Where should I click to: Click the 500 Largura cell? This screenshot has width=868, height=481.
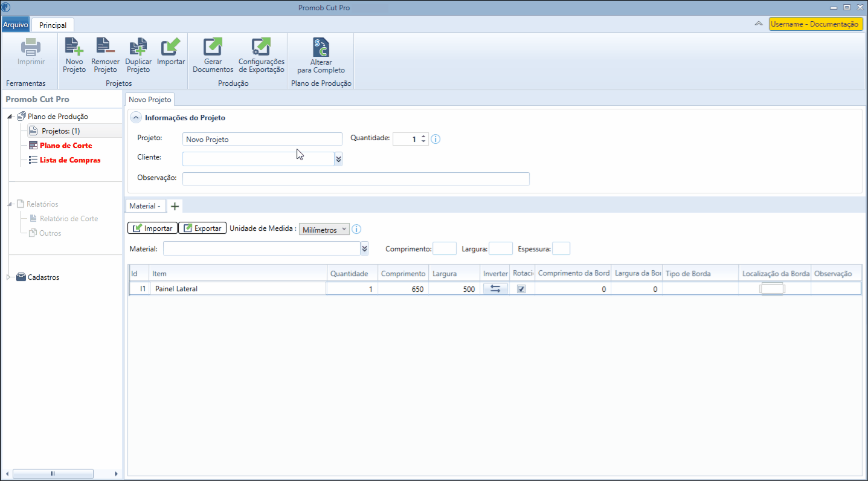click(454, 289)
